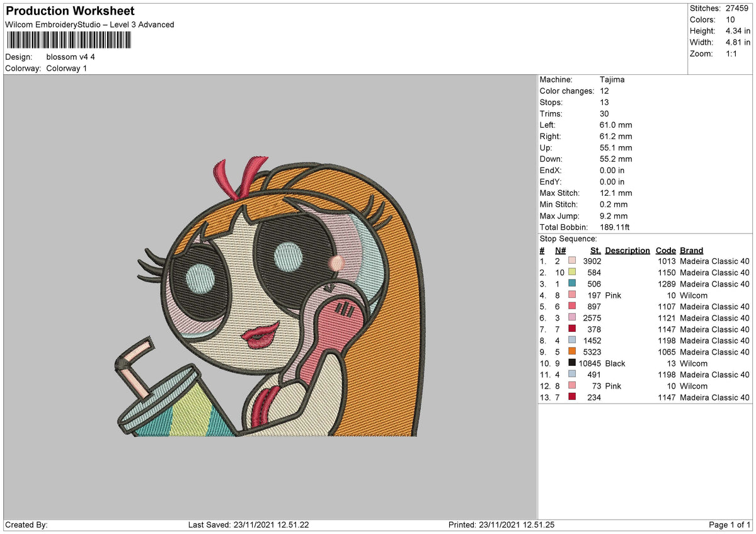This screenshot has width=756, height=534.
Task: Click the Stop Sequence heading
Action: pyautogui.click(x=568, y=239)
